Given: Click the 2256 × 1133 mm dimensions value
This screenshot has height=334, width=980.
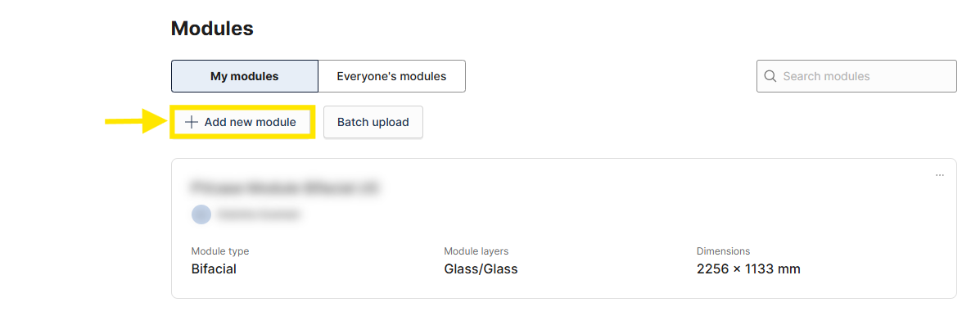Looking at the screenshot, I should point(748,269).
